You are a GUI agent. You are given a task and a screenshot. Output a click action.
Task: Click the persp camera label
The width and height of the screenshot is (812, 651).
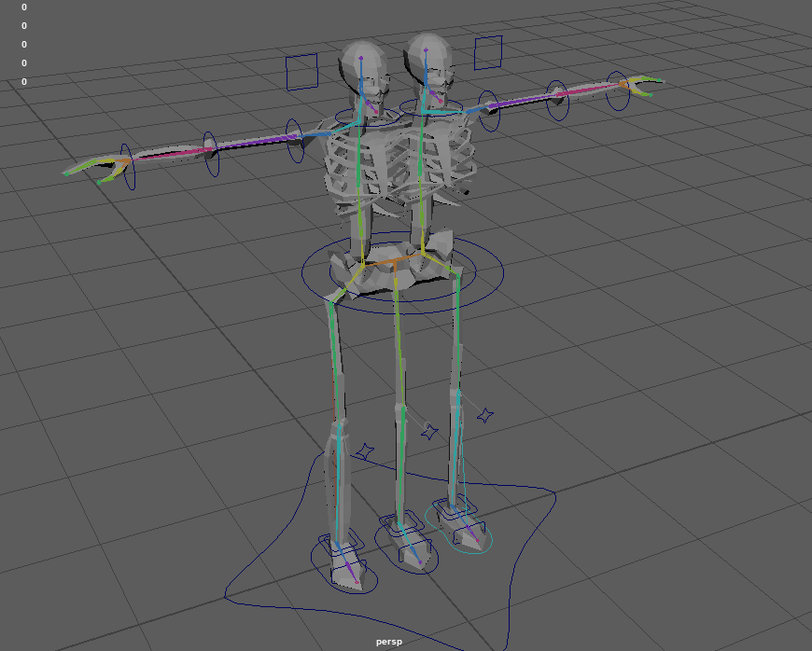pyautogui.click(x=389, y=642)
